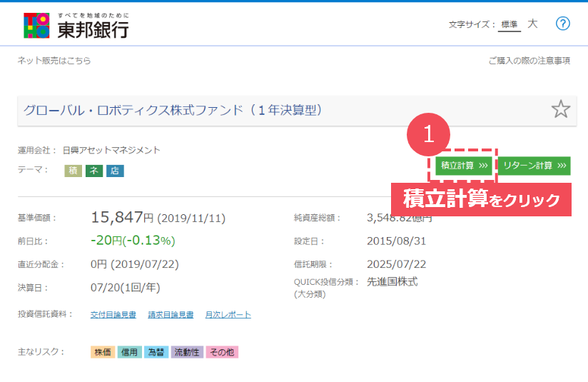The width and height of the screenshot is (588, 382).
Task: Select the 為替 risk badge
Action: tap(156, 352)
